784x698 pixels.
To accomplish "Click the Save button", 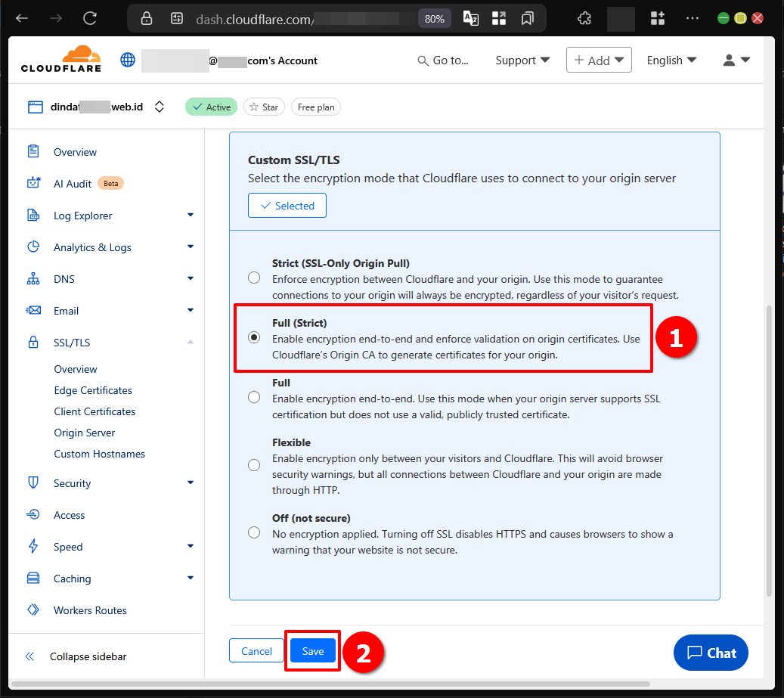I will click(313, 651).
